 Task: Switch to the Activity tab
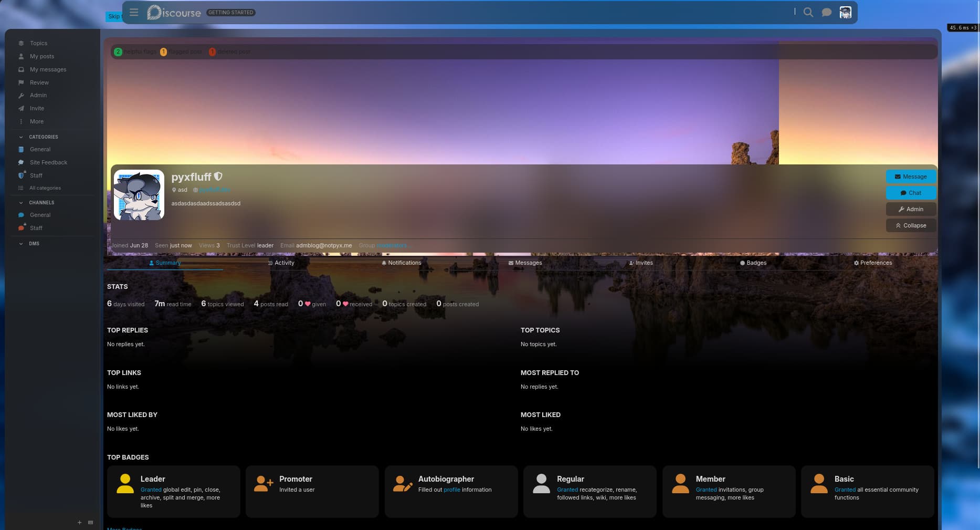coord(281,263)
